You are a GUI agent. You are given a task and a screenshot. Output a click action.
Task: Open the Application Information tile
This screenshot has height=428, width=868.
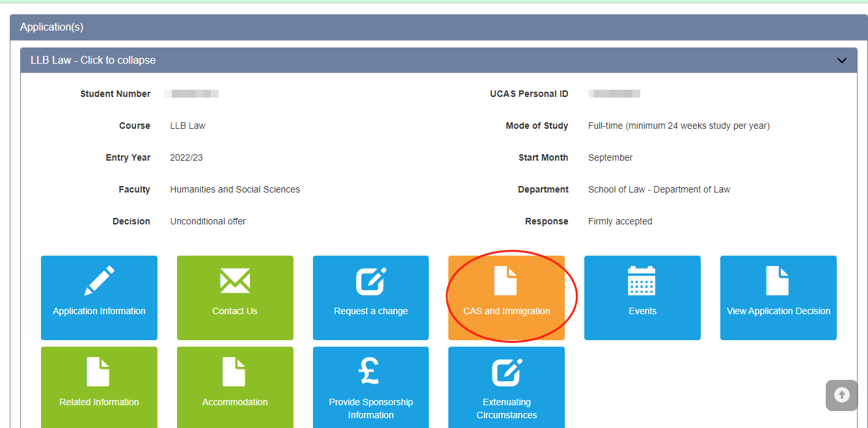tap(99, 298)
